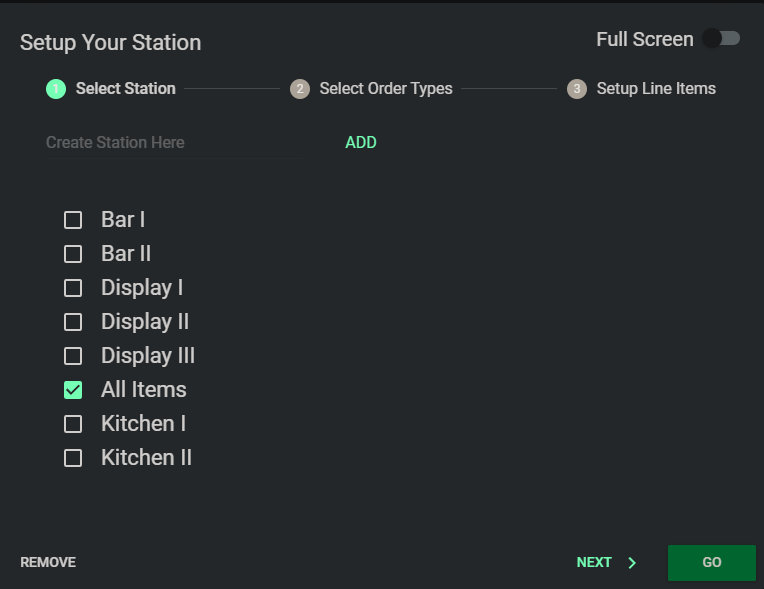Click the chevron arrow beside NEXT
The height and width of the screenshot is (589, 764).
[632, 563]
